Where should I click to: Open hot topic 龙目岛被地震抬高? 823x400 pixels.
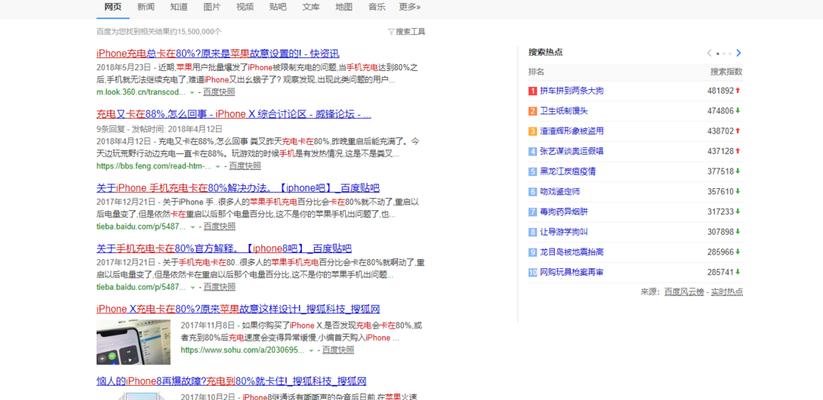tap(572, 252)
